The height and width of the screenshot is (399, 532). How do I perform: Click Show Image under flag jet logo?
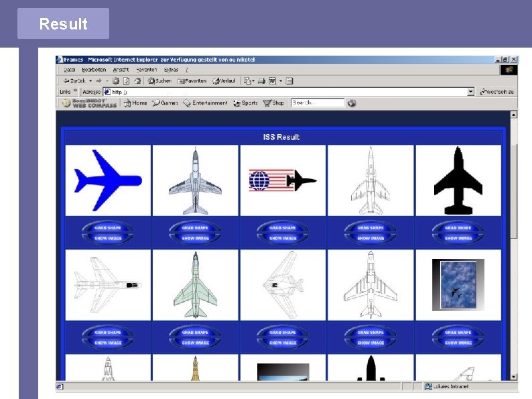[x=283, y=238]
